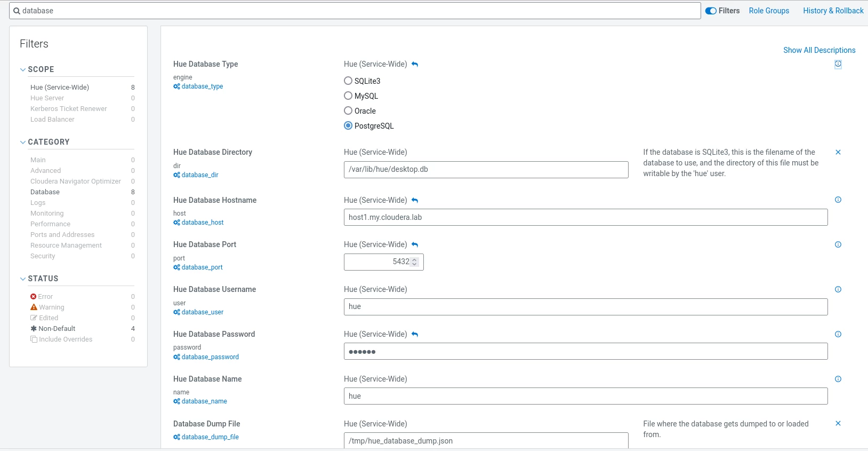Open Role Groups
The image size is (868, 451).
(x=769, y=11)
